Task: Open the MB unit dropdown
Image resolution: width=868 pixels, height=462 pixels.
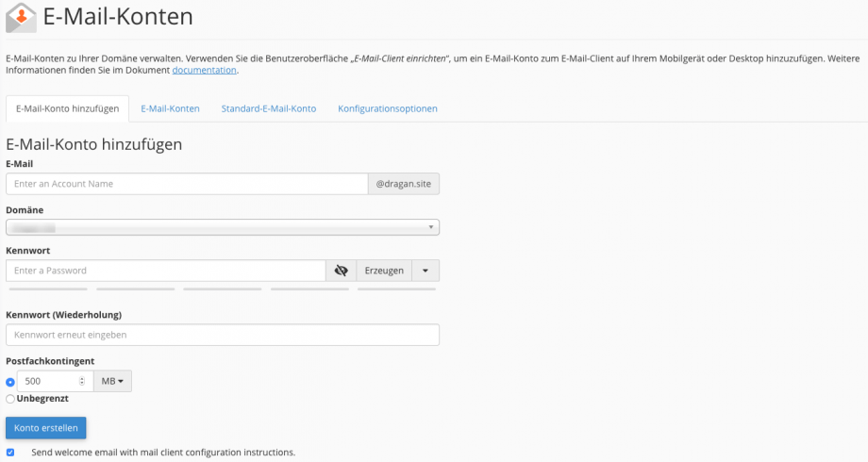Action: [x=112, y=381]
